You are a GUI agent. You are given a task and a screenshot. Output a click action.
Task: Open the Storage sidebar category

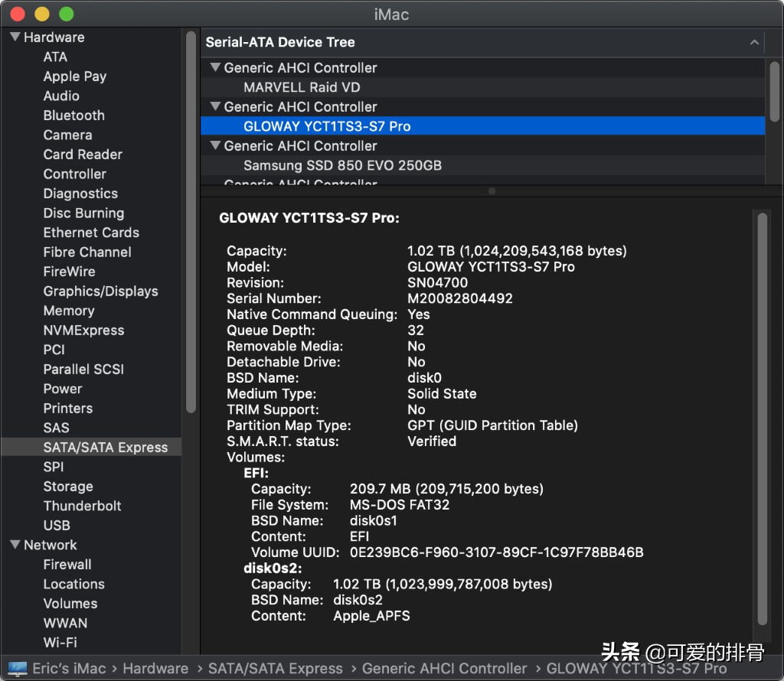[68, 487]
